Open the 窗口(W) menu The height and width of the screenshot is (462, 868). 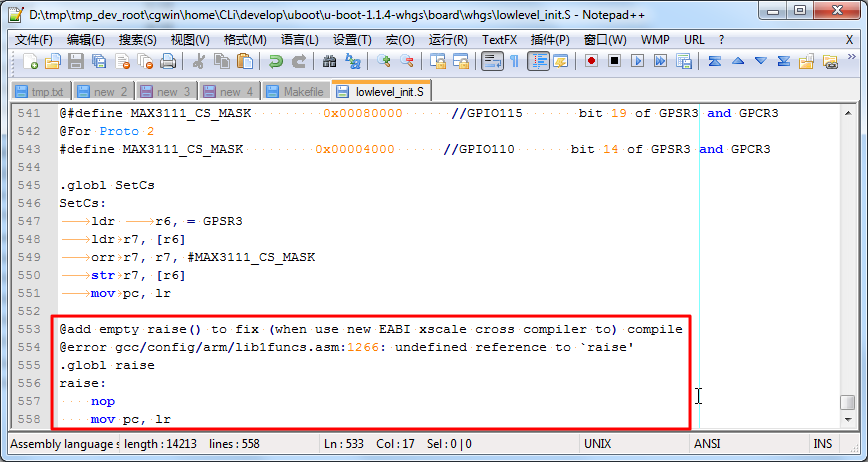605,40
